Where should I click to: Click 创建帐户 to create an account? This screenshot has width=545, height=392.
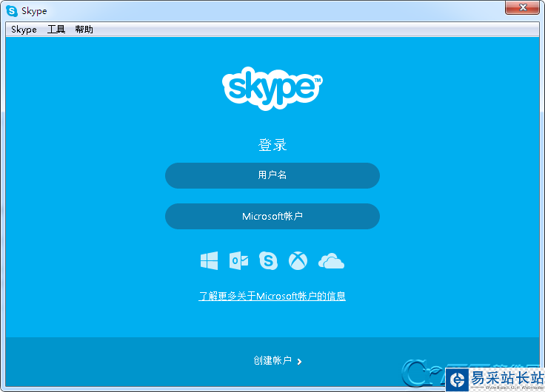[272, 360]
